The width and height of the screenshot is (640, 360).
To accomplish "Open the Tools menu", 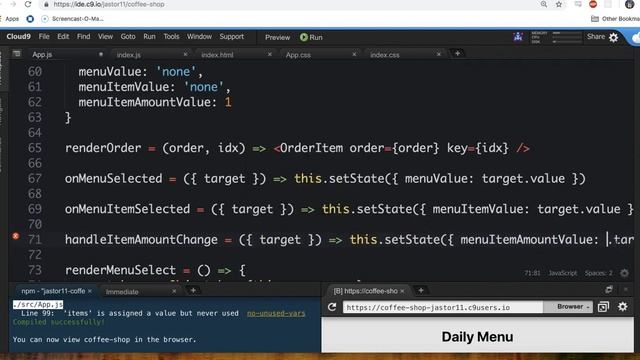I will point(171,37).
